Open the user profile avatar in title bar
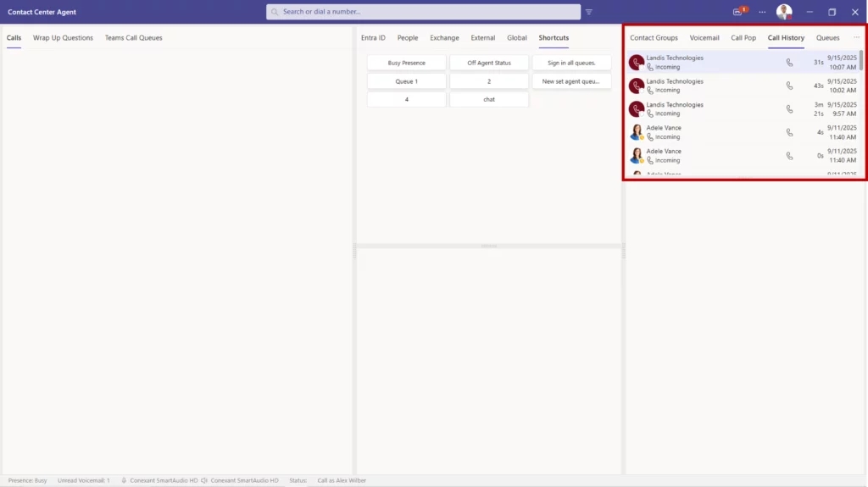868x487 pixels. (784, 12)
